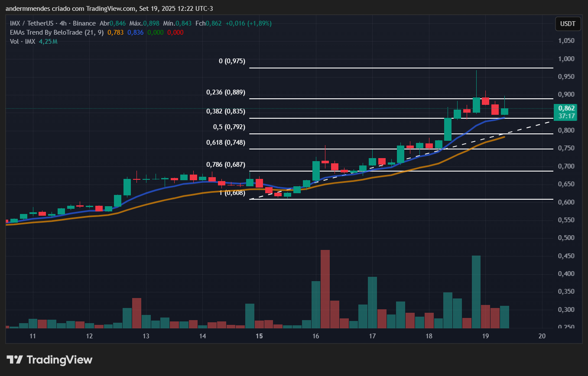Click the tallest red volume bar near 16
Viewport: 588px width, 376px height.
[325, 289]
